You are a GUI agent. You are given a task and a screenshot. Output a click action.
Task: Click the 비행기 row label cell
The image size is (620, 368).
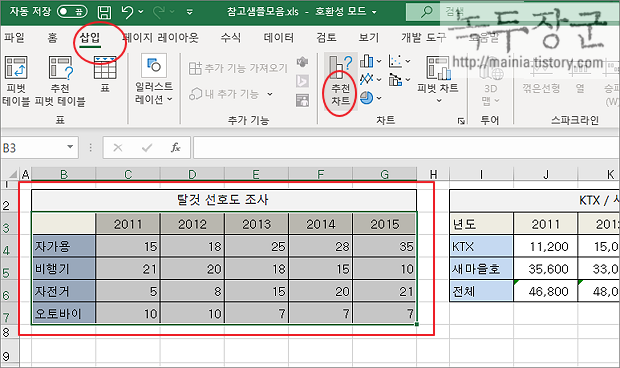tap(64, 269)
